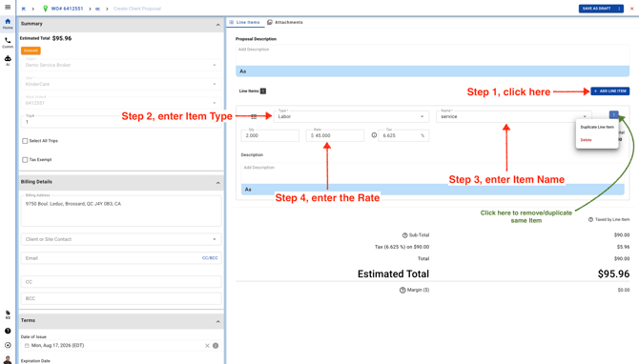639x364 pixels.
Task: Click Aa formatting bar under Proposal Description
Action: click(x=432, y=71)
